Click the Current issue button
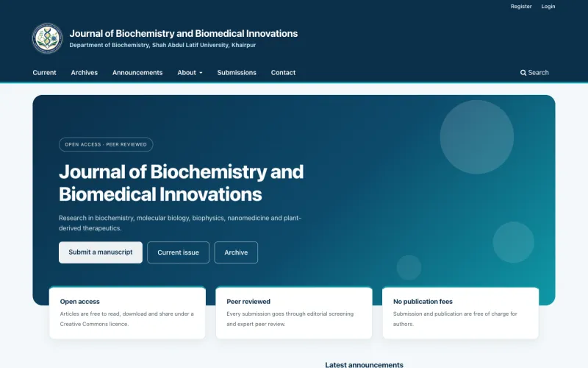 click(178, 252)
